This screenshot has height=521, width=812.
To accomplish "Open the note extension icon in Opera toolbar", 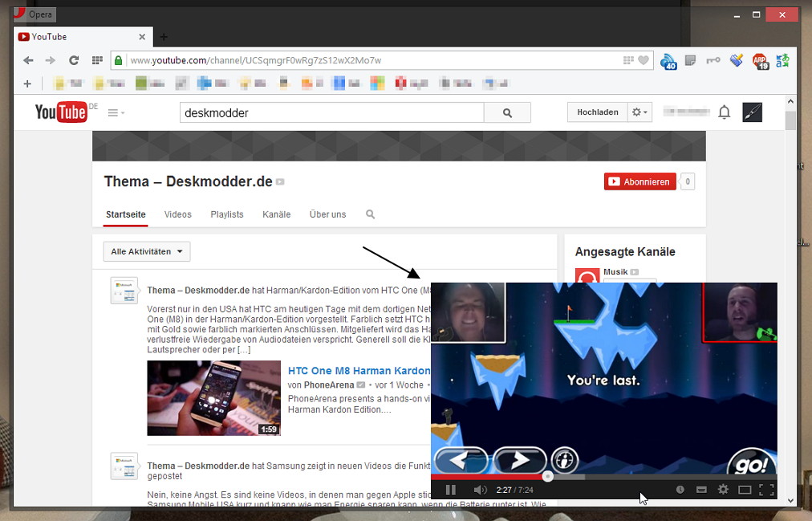I will [690, 60].
